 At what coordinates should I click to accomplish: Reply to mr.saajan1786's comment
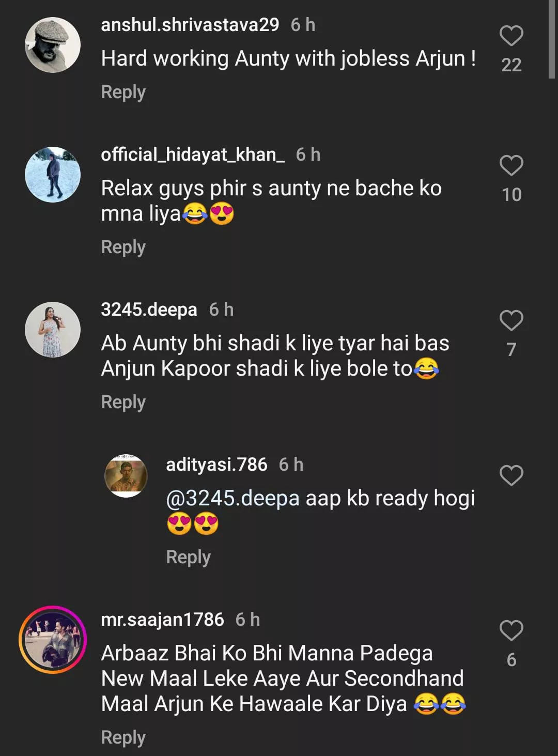point(123,737)
